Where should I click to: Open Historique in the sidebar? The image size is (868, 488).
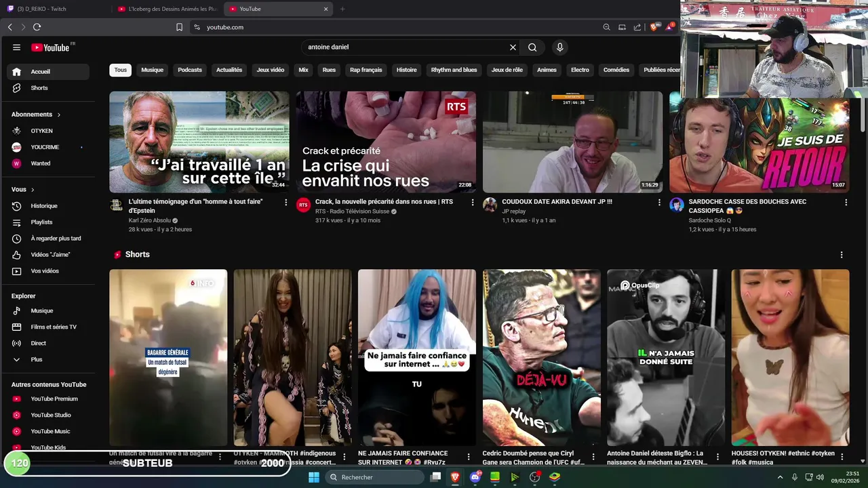coord(48,206)
